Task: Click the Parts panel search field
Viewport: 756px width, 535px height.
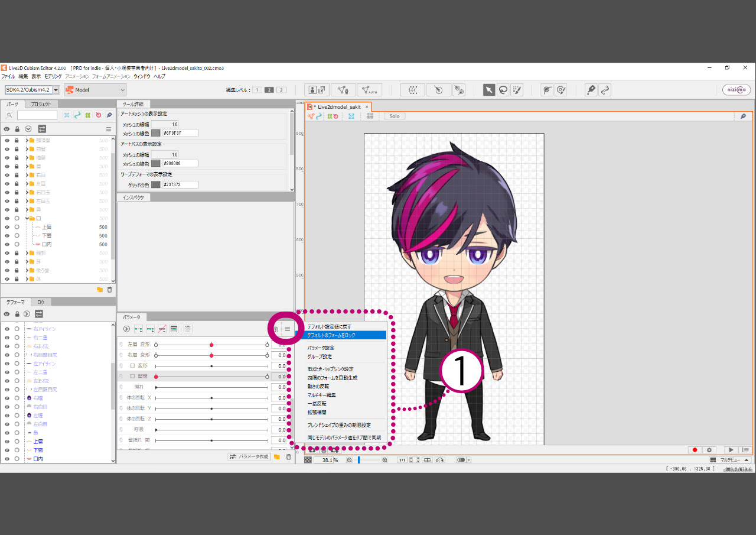Action: click(x=37, y=115)
